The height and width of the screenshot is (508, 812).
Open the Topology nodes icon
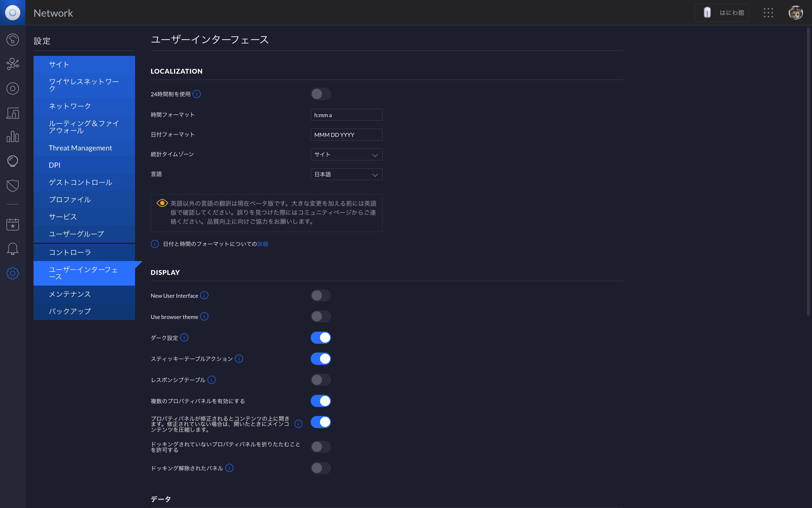12,64
